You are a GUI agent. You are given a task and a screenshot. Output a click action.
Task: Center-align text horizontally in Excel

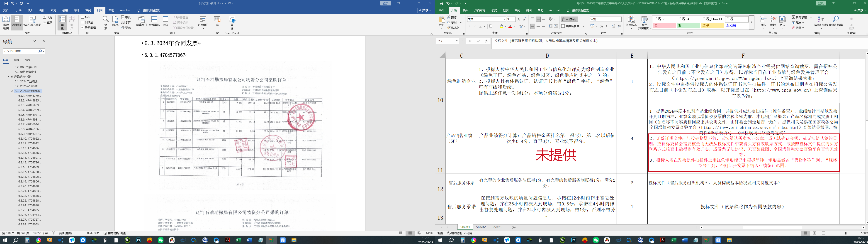(x=538, y=26)
